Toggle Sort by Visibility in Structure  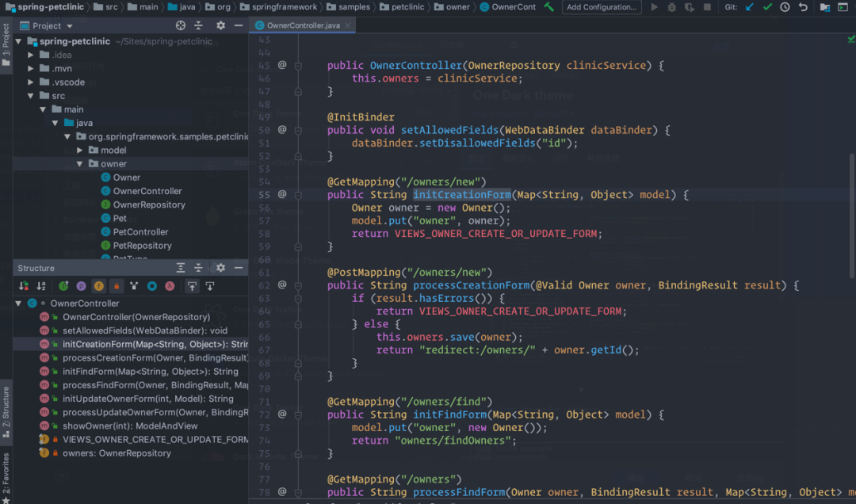point(24,285)
